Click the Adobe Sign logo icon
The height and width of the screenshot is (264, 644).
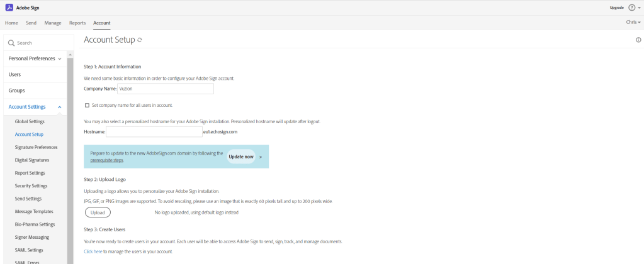tap(9, 8)
